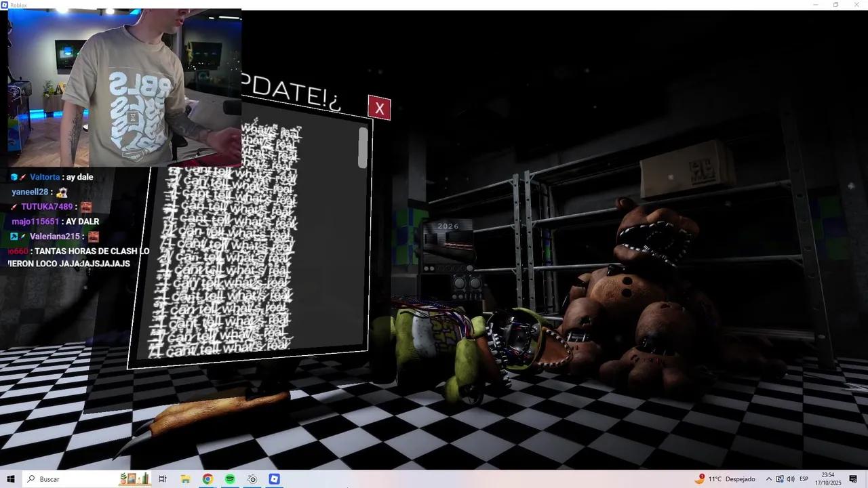Open the OBS Studio taskbar icon
Viewport: 868px width, 488px height.
pyautogui.click(x=252, y=479)
